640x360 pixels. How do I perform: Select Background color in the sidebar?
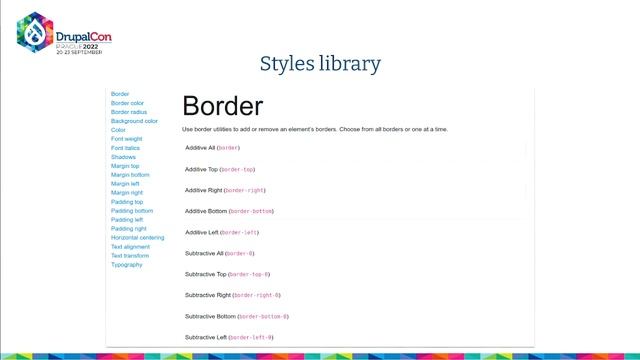134,121
